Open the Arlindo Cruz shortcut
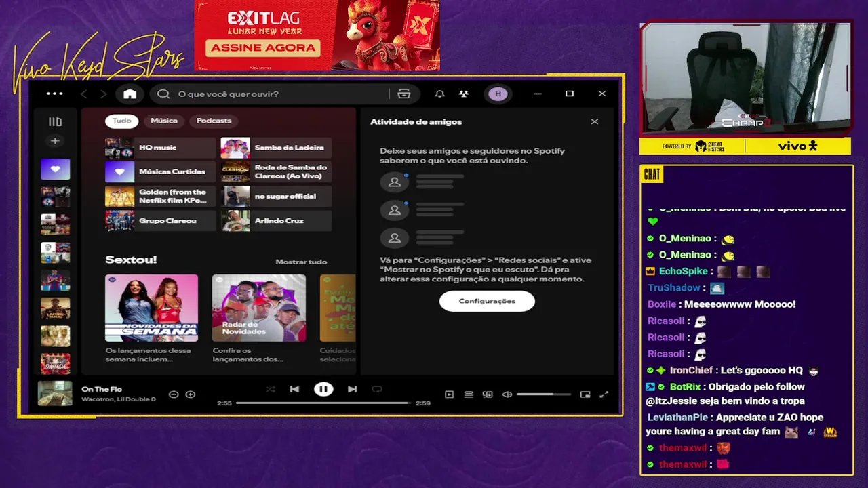Viewport: 868px width, 488px height. pyautogui.click(x=276, y=221)
